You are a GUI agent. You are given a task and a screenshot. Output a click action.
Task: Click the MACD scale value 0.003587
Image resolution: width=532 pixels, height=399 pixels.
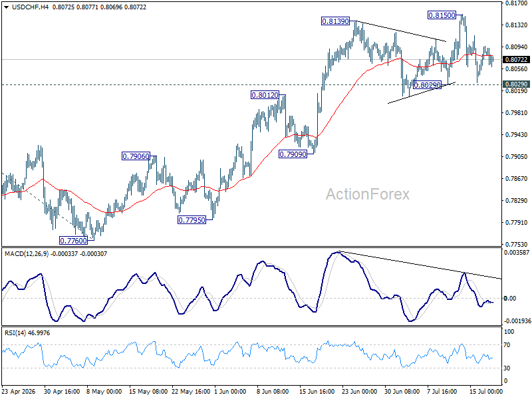[517, 253]
